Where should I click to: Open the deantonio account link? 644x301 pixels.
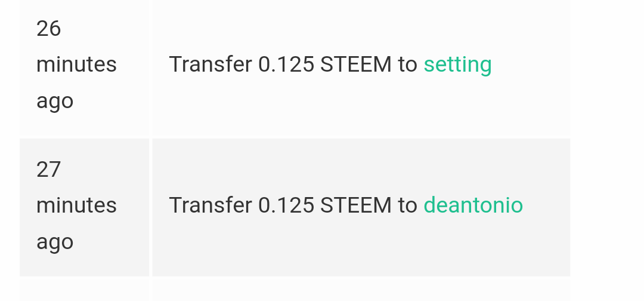(x=473, y=205)
